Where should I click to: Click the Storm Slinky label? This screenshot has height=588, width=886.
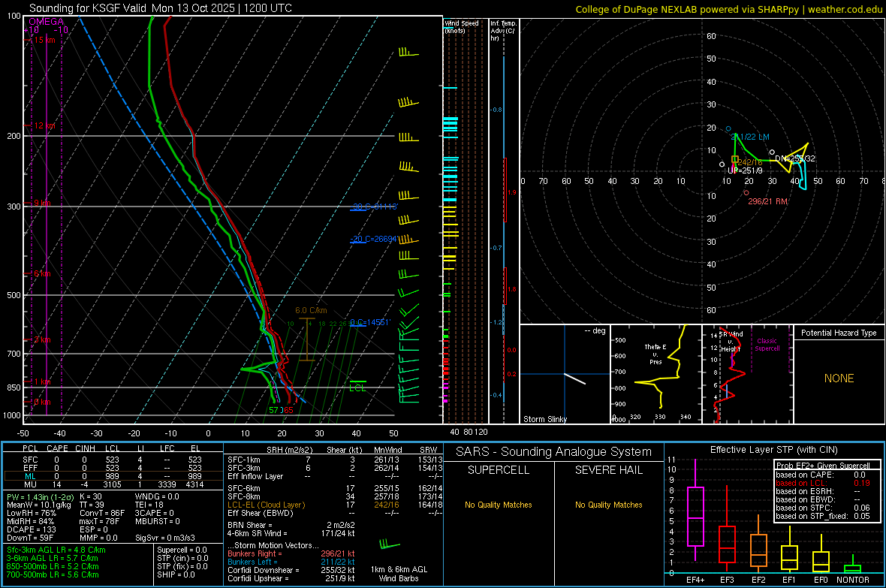tap(544, 419)
